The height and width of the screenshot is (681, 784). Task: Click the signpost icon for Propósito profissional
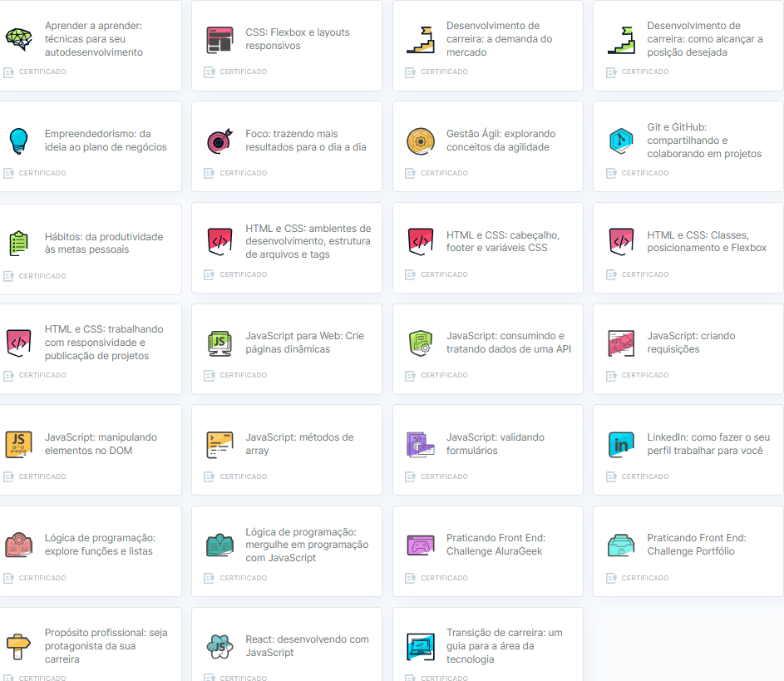point(18,645)
